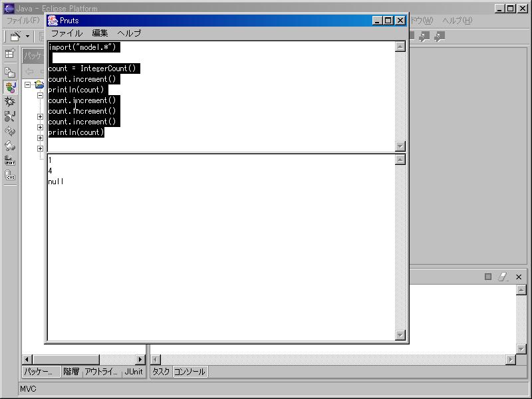Click the last println(count) line
The image size is (532, 399).
point(76,132)
